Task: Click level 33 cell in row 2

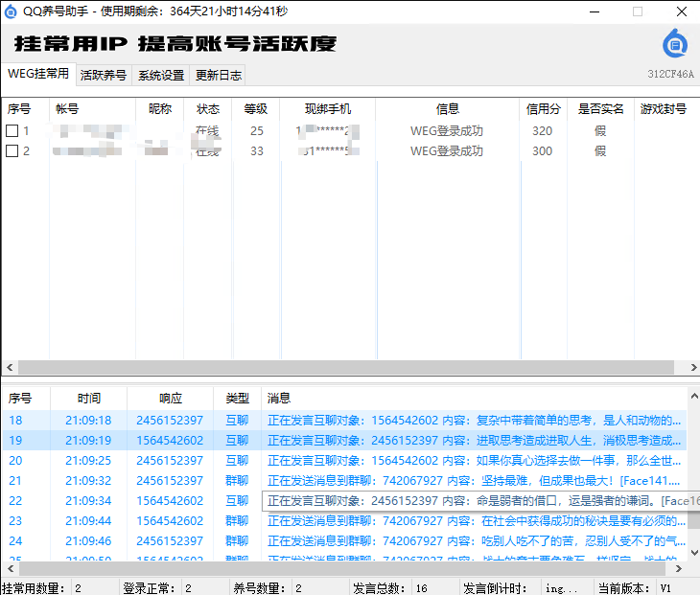Action: click(x=257, y=150)
